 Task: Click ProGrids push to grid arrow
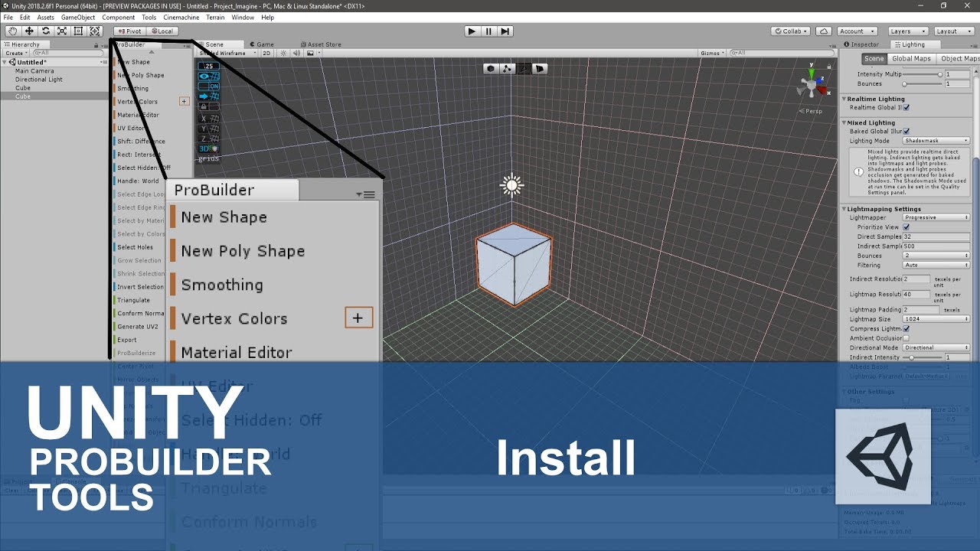[x=209, y=96]
